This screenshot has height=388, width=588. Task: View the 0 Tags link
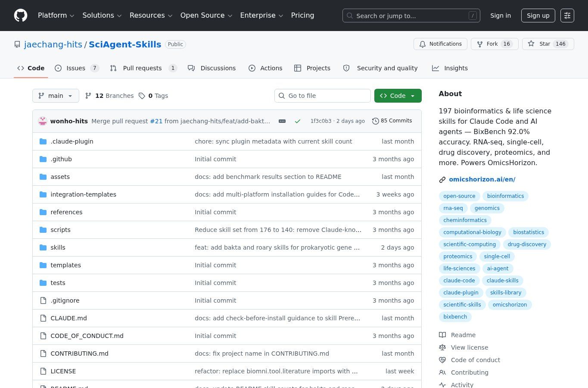click(x=153, y=96)
